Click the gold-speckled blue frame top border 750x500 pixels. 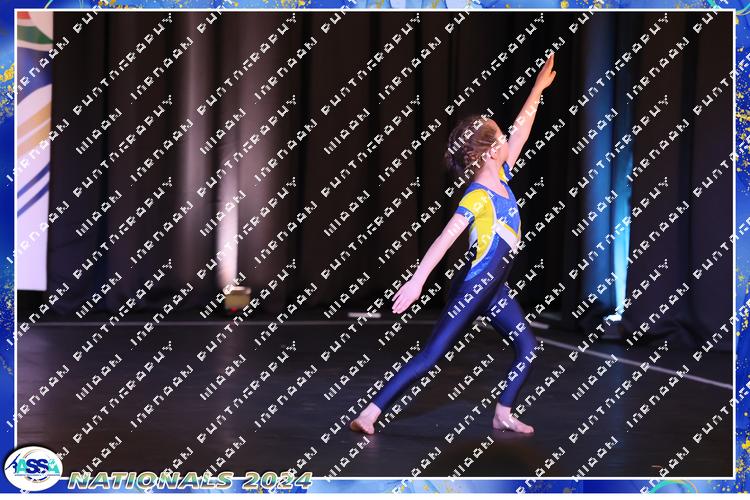(375, 5)
